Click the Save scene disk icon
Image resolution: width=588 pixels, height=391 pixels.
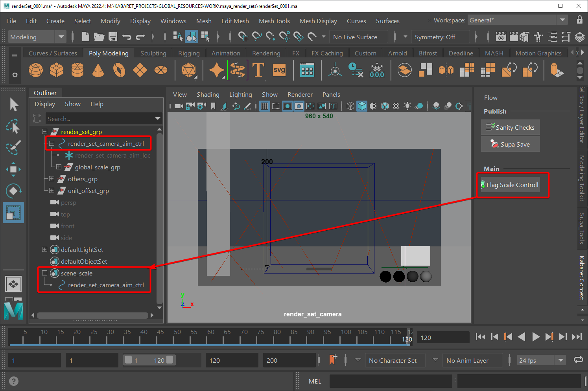(x=113, y=37)
